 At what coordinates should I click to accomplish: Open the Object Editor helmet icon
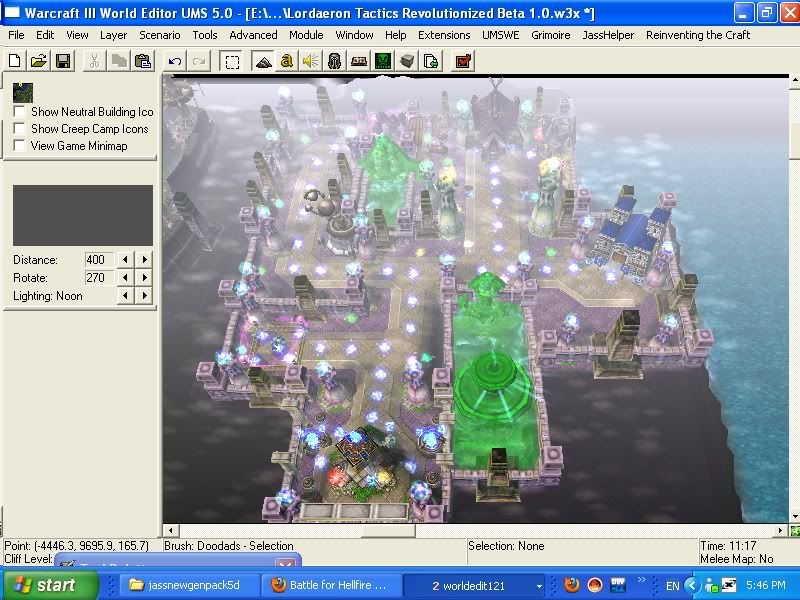335,61
